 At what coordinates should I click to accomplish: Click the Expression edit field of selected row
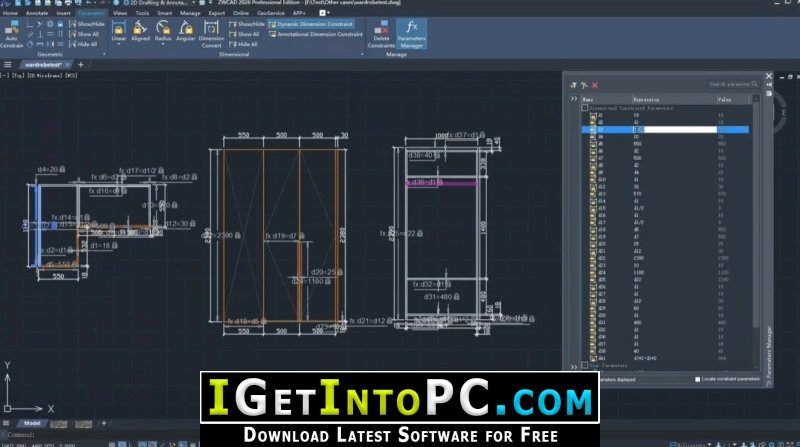(x=674, y=130)
